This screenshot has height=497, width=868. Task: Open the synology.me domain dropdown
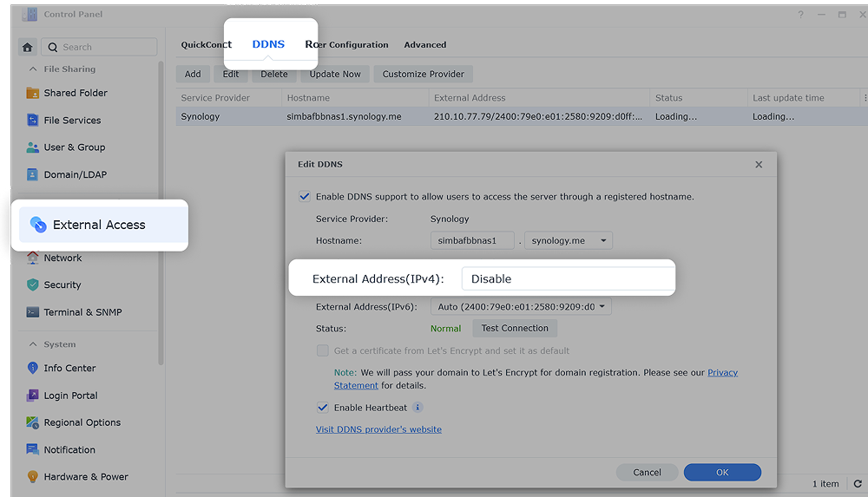coord(569,240)
